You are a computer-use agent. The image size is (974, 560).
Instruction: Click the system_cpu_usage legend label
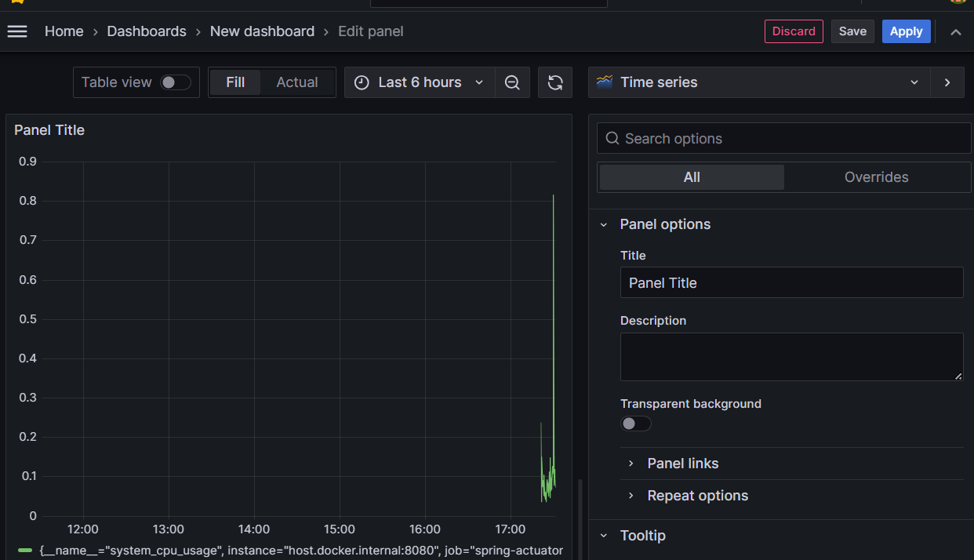click(x=301, y=551)
